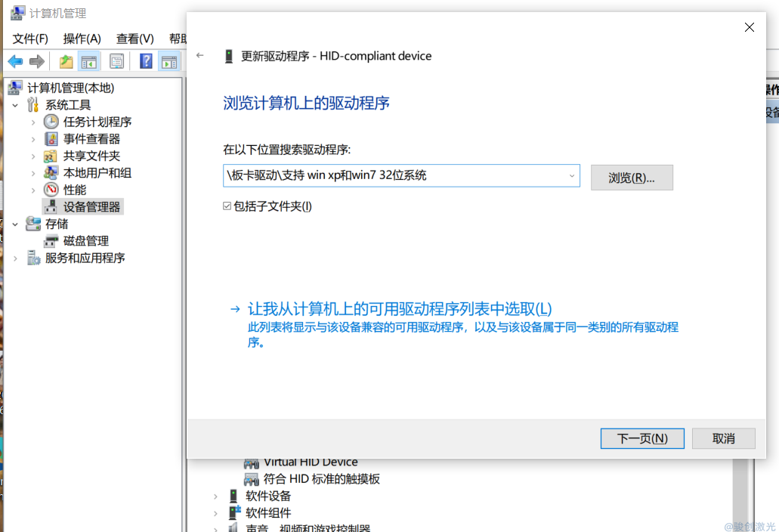Click the tools icon beside 系统工具
The image size is (779, 532).
(x=32, y=105)
